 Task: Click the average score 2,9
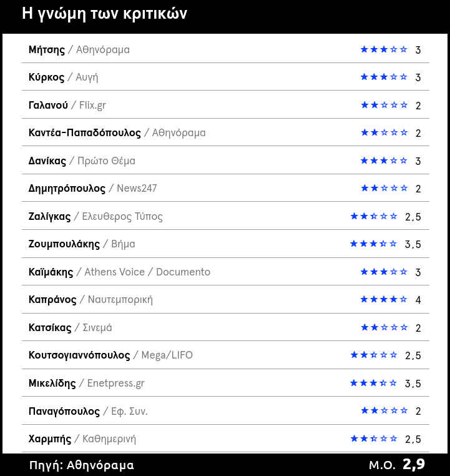414,464
